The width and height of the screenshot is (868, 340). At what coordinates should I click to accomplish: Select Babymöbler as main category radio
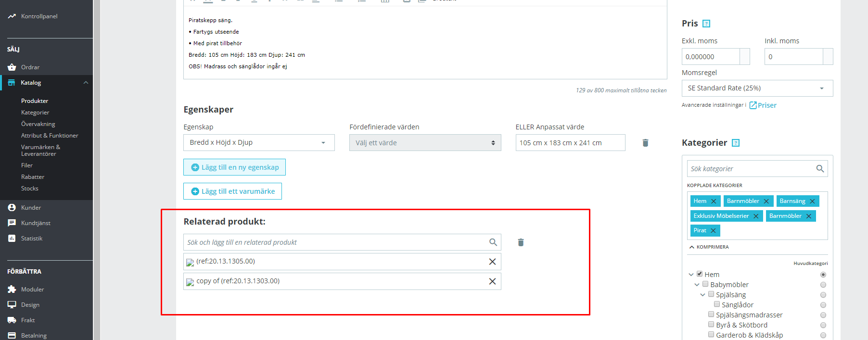pos(823,285)
